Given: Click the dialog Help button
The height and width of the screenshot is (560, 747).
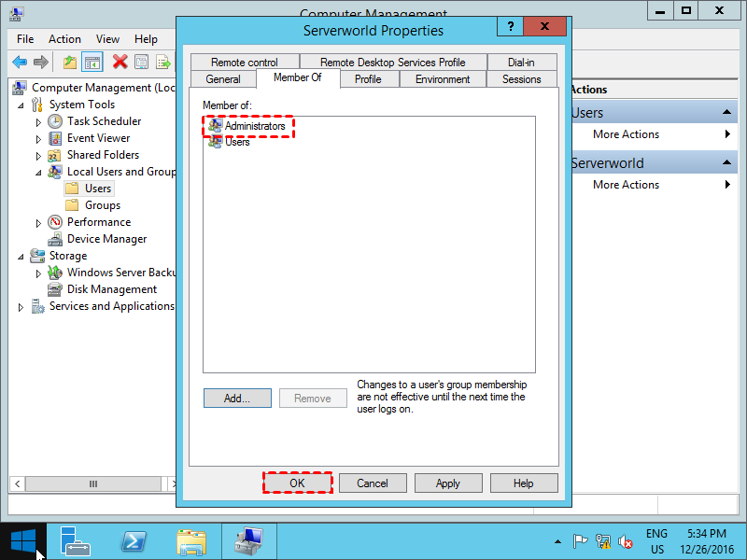Looking at the screenshot, I should pos(524,483).
